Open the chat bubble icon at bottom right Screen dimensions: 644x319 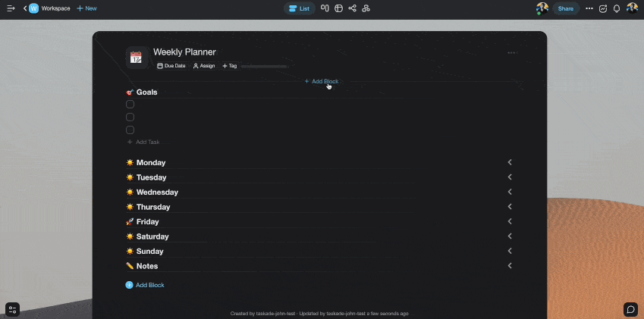pos(630,309)
